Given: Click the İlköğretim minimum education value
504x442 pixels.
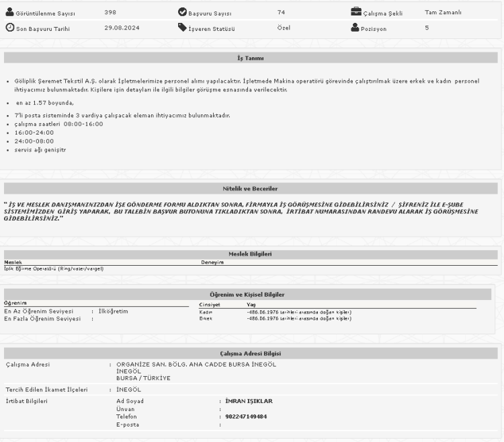Looking at the screenshot, I should click(x=113, y=311).
